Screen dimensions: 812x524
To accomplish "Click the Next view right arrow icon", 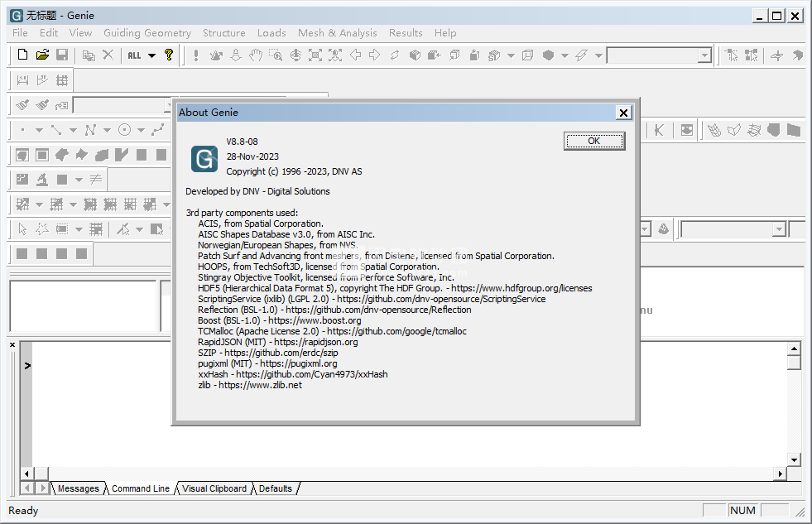I will (374, 55).
